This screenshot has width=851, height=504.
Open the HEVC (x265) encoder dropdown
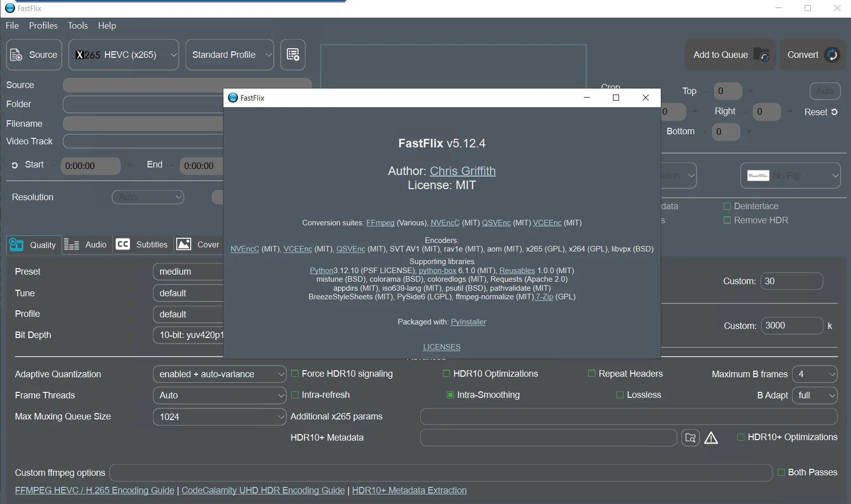point(124,55)
